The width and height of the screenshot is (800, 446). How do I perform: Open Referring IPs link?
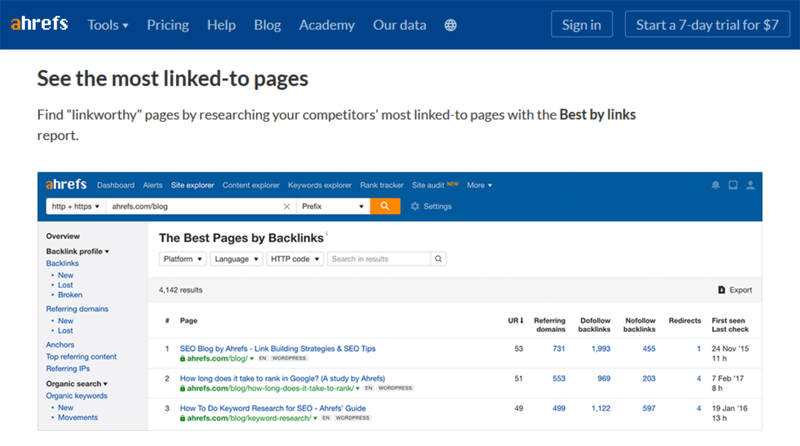point(68,368)
